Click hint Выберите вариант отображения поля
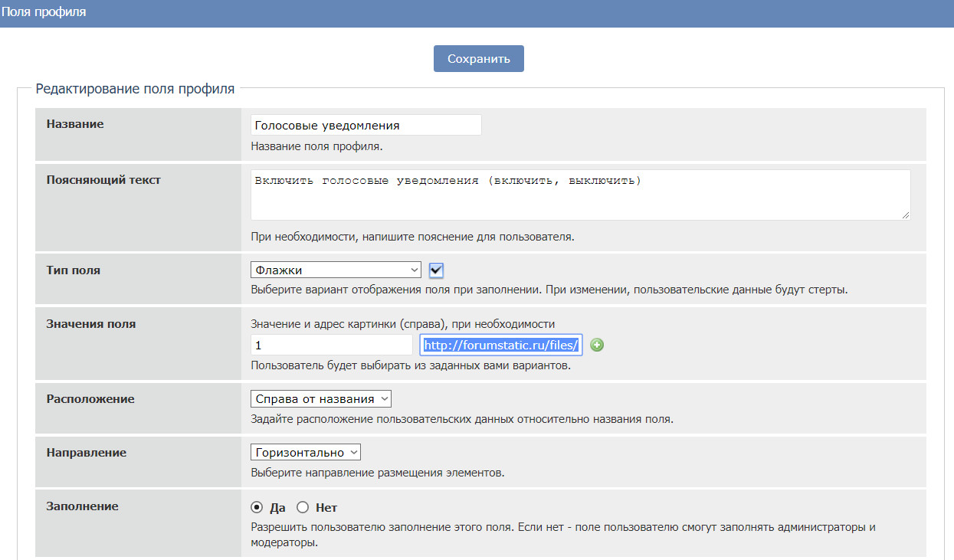954x560 pixels. [x=549, y=290]
